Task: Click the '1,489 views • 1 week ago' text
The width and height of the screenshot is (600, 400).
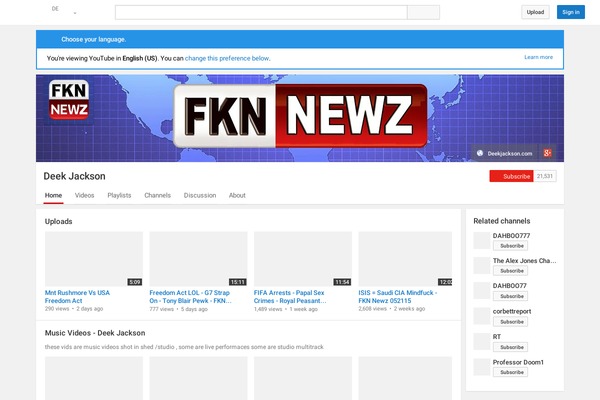Action: 286,309
